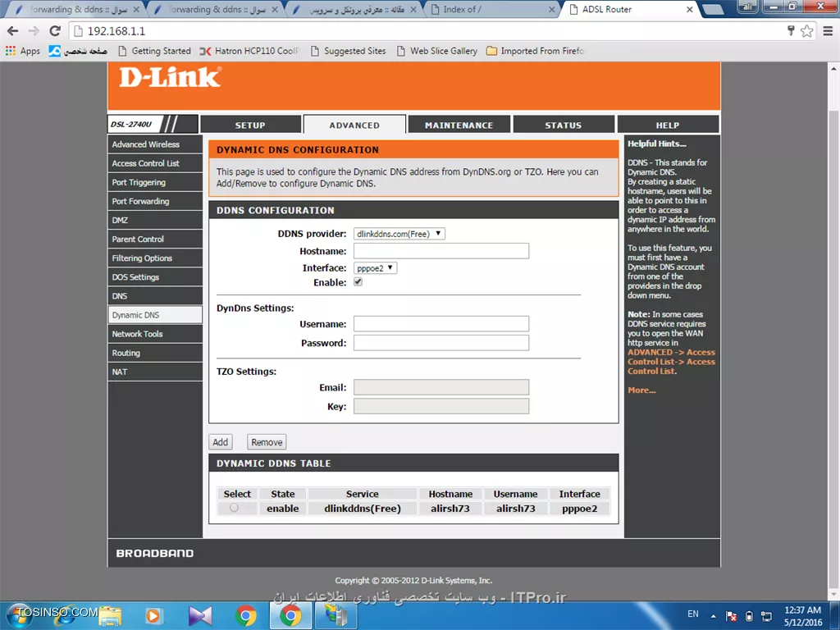Open the last pinned taskbar application
Viewport: 840px width, 630px height.
click(x=336, y=616)
